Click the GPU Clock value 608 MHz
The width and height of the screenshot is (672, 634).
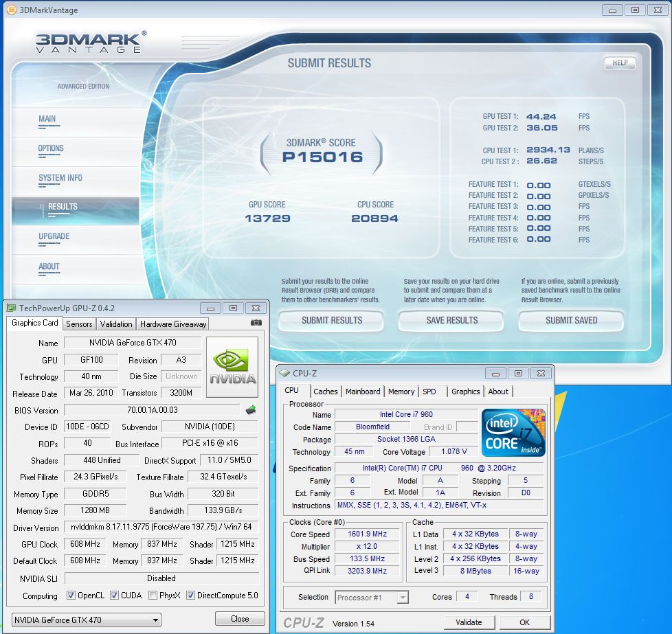pos(85,544)
